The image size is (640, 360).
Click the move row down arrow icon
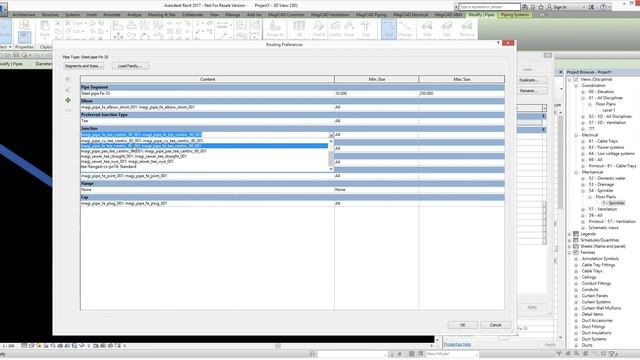[68, 90]
